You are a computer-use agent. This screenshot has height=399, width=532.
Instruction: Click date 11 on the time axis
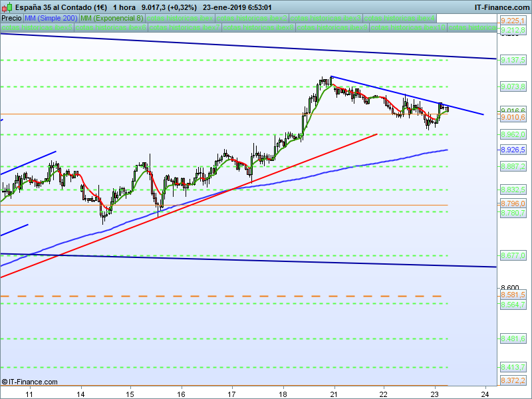(29, 394)
